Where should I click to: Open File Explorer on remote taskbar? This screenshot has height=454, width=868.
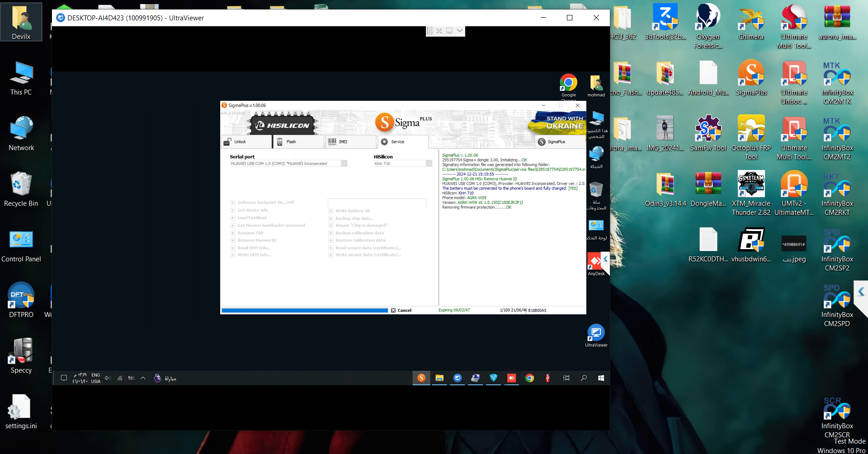[x=439, y=378]
